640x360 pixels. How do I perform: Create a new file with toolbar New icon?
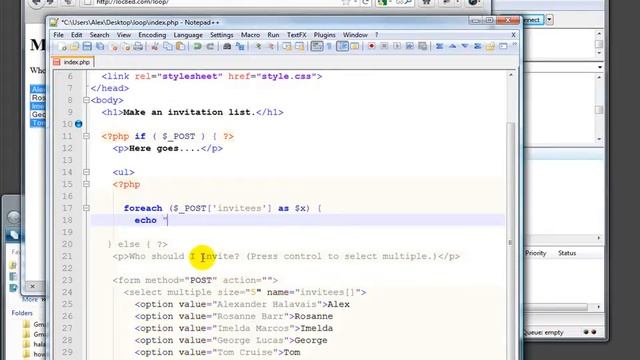62,47
